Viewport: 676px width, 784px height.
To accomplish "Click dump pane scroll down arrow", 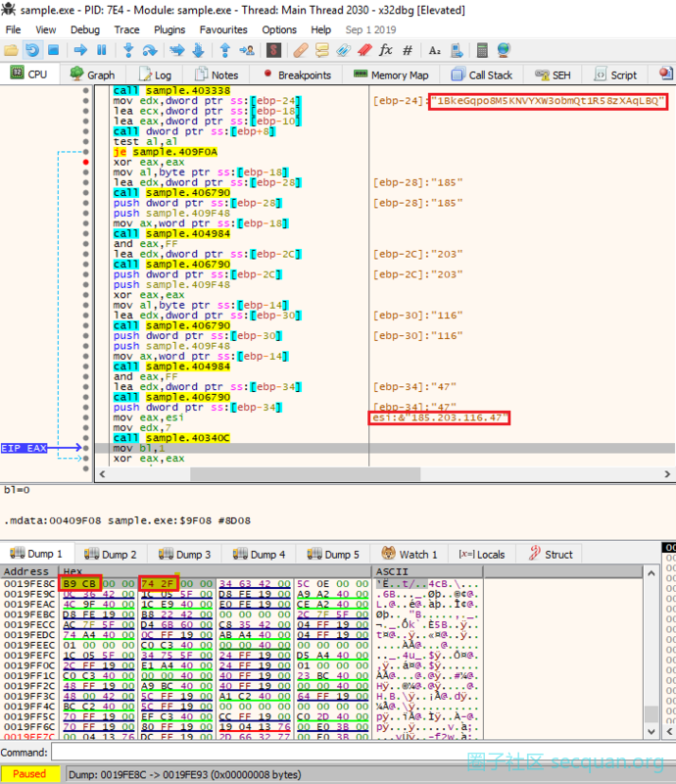I will click(x=651, y=731).
